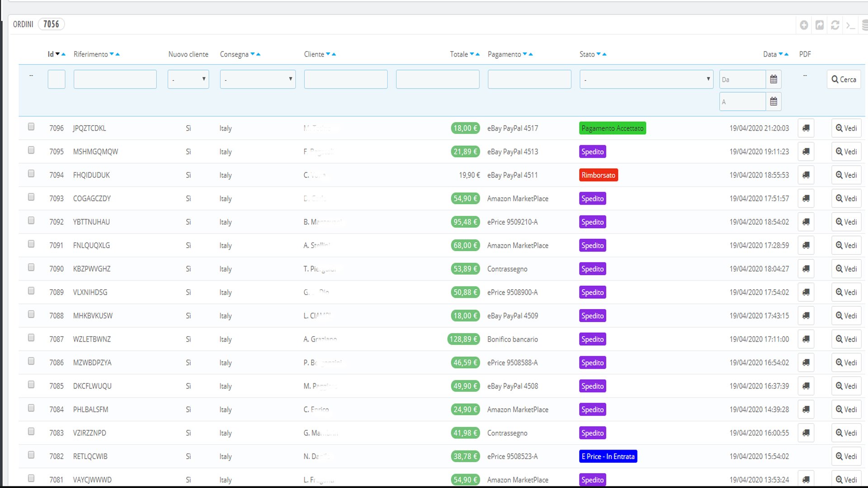Expand the Consegna filter dropdown
This screenshot has height=488, width=868.
(258, 80)
